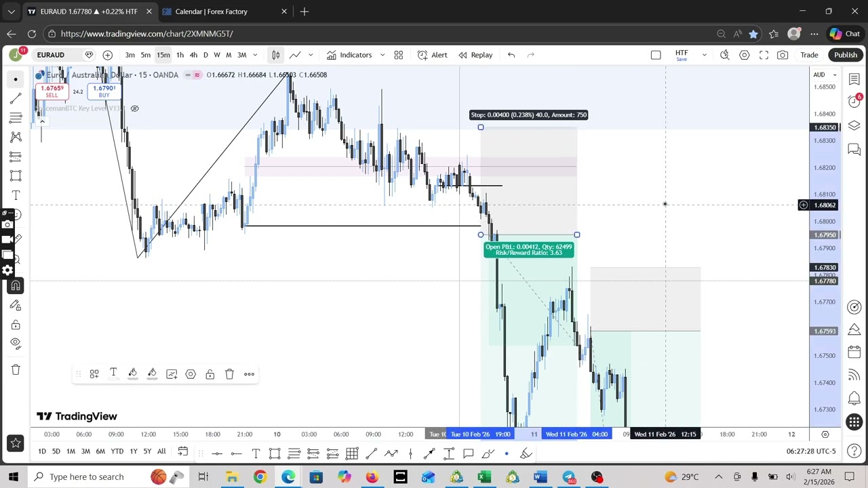This screenshot has height=488, width=868.
Task: Create an Alert
Action: tap(433, 55)
